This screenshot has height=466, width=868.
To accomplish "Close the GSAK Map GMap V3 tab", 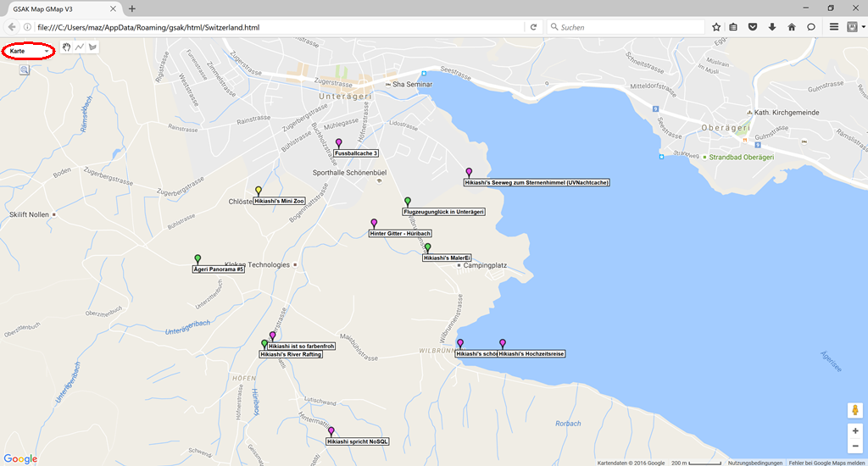I will [113, 8].
